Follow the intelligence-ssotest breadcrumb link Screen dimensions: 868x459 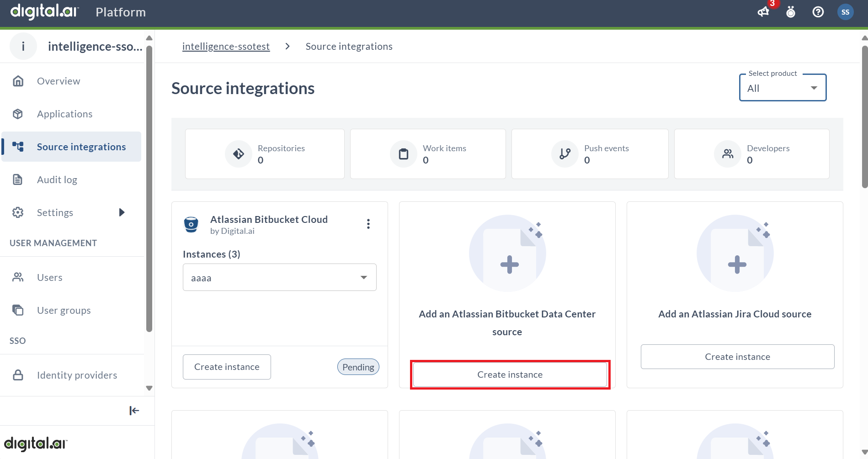(226, 46)
